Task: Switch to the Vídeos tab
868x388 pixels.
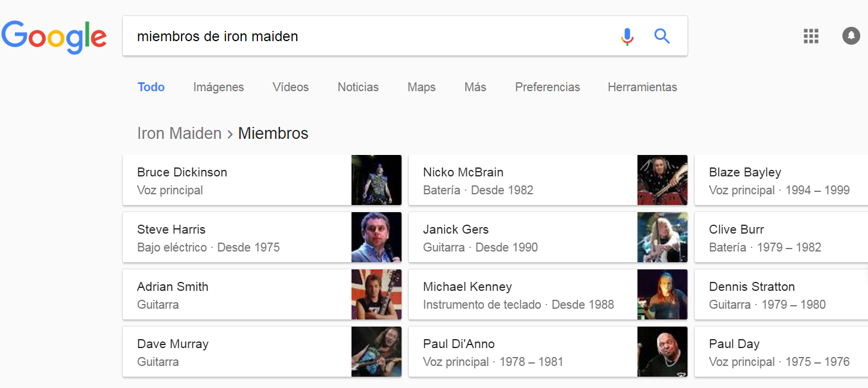Action: pyautogui.click(x=291, y=87)
